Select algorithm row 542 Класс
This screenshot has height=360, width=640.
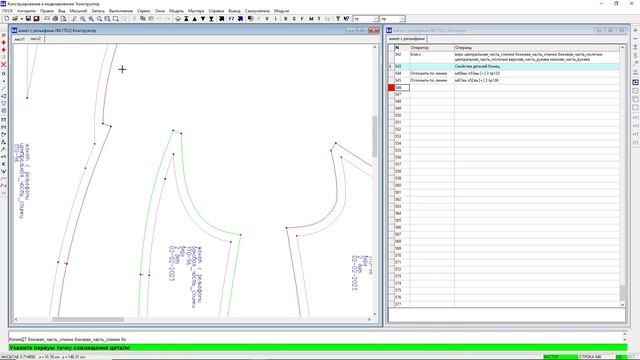(506, 57)
